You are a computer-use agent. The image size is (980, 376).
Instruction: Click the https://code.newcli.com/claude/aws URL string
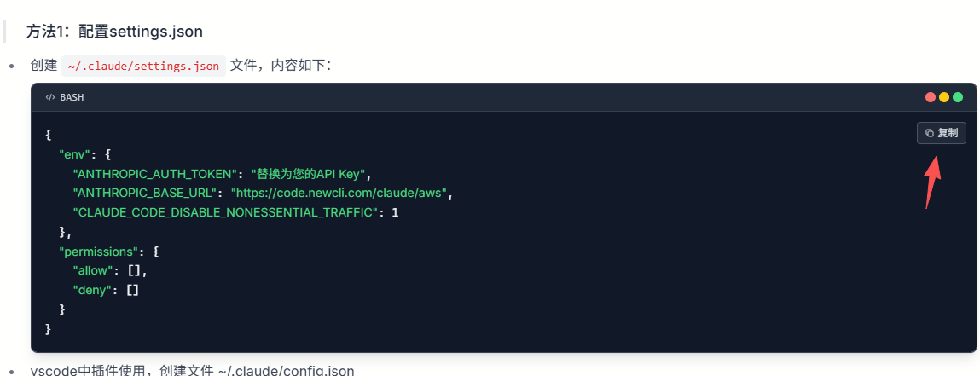pyautogui.click(x=338, y=193)
